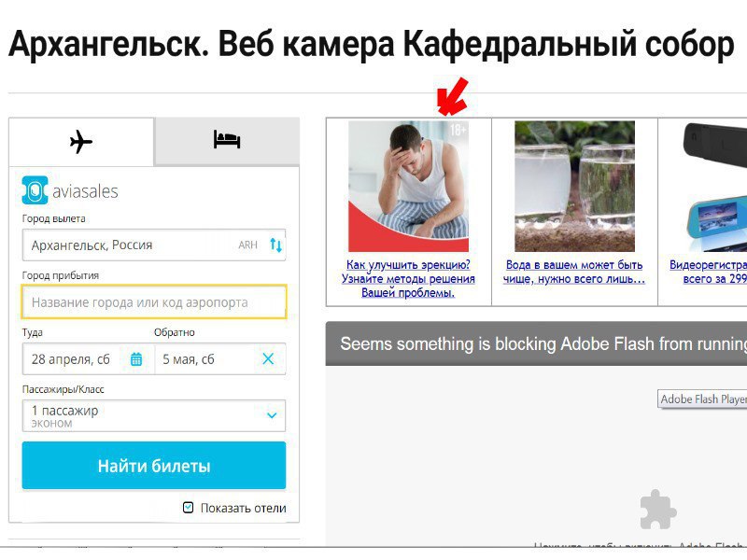Click the dashcam mirror ad thumbnail

pyautogui.click(x=713, y=186)
